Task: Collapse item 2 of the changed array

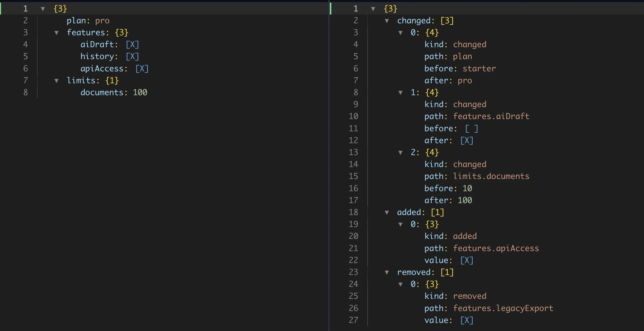Action: point(400,153)
